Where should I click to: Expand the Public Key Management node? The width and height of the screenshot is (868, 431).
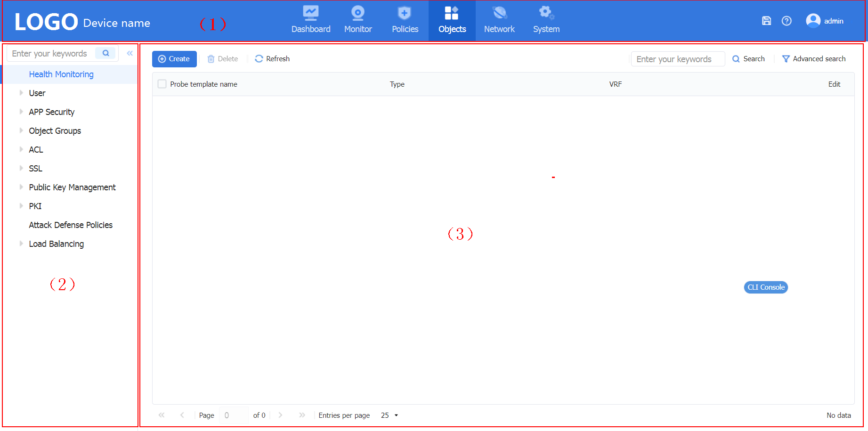click(x=21, y=187)
